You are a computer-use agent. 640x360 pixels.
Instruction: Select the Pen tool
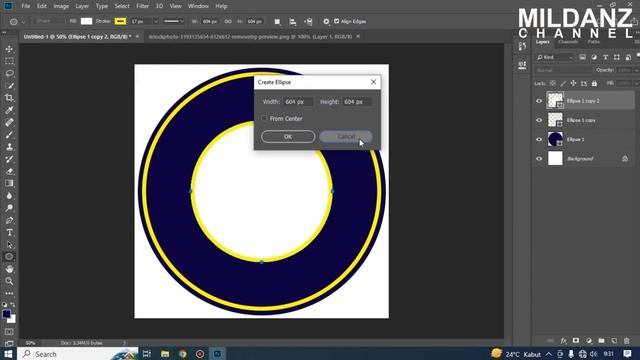click(x=9, y=220)
